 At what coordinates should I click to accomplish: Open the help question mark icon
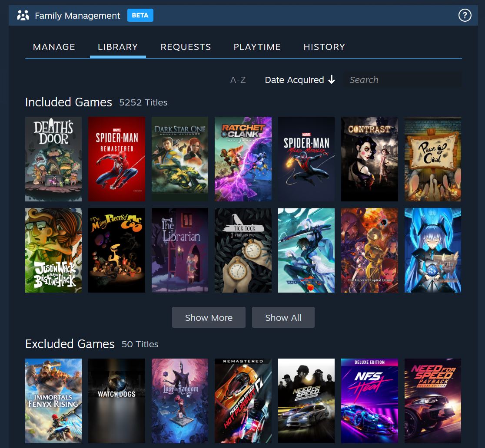coord(465,15)
